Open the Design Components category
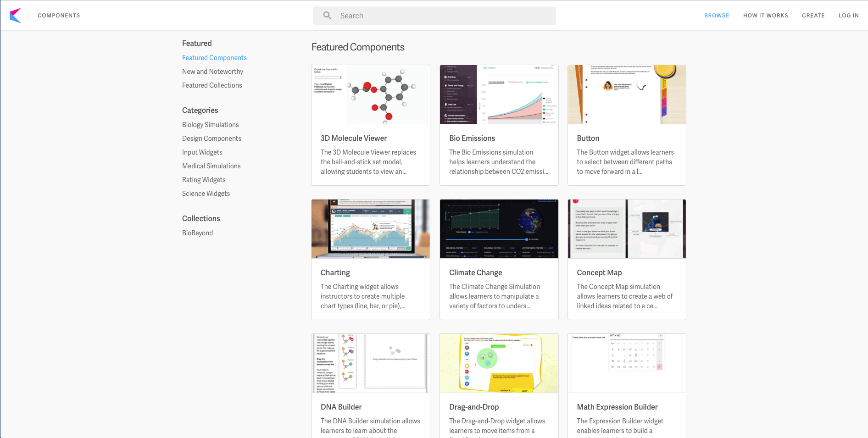Viewport: 868px width, 438px height. click(x=211, y=139)
